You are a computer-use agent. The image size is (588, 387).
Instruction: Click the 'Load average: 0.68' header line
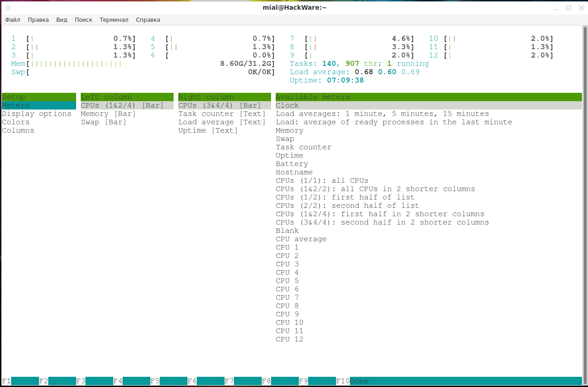point(355,72)
